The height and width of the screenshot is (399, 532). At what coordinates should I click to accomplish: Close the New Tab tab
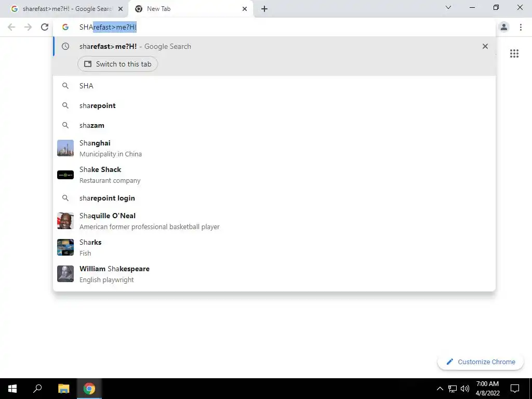coord(245,9)
